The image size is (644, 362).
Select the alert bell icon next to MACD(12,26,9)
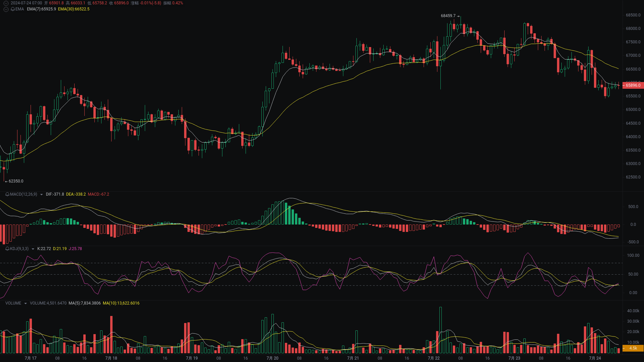7,194
